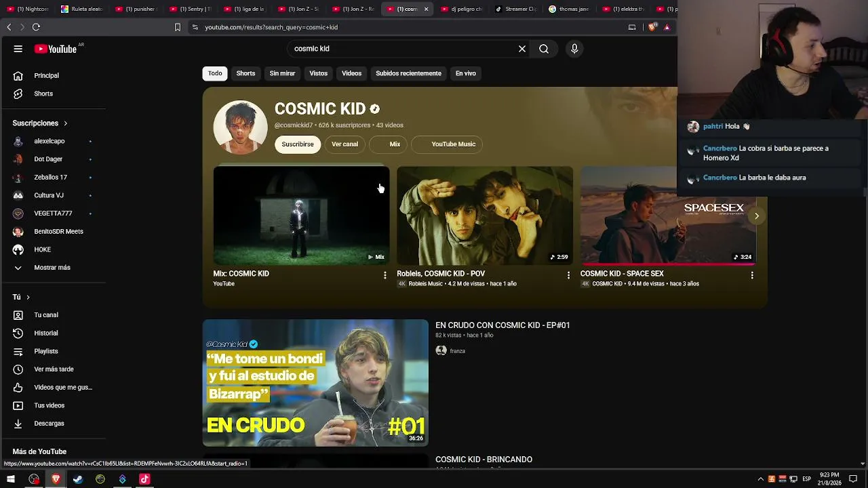Switch to the dj peligro browser tab
Viewport: 868px width, 488px height.
click(x=462, y=9)
